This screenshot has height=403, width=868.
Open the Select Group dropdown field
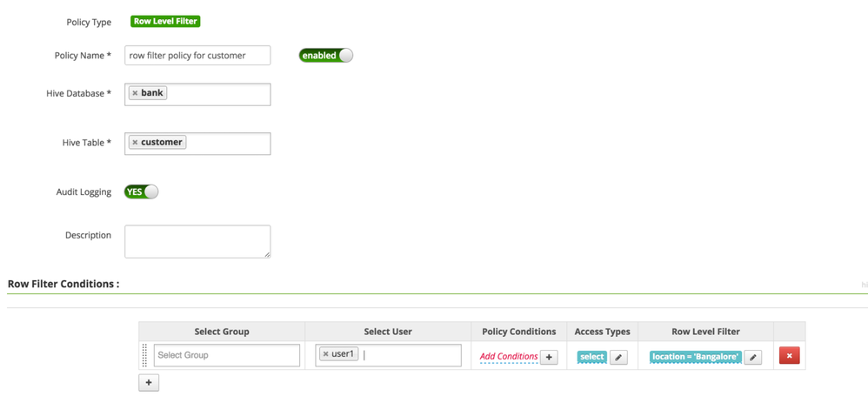coord(226,355)
